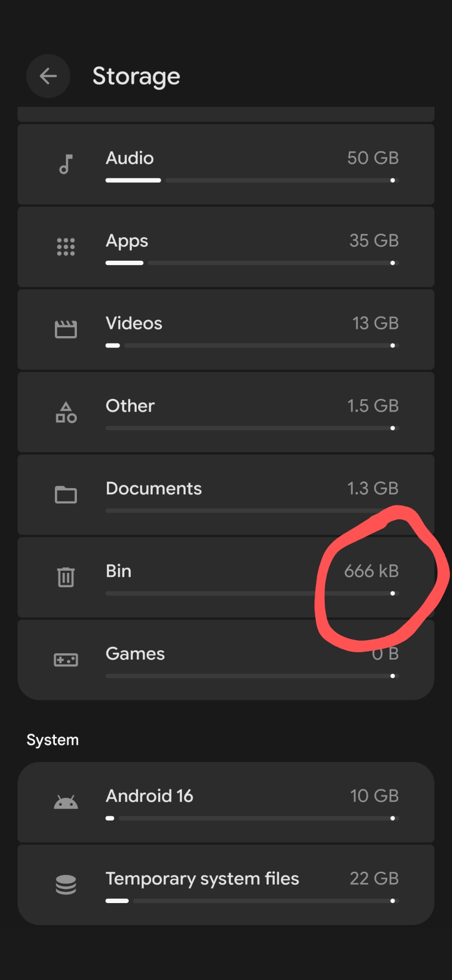Click the Storage page title
Viewport: 452px width, 980px height.
coord(136,76)
